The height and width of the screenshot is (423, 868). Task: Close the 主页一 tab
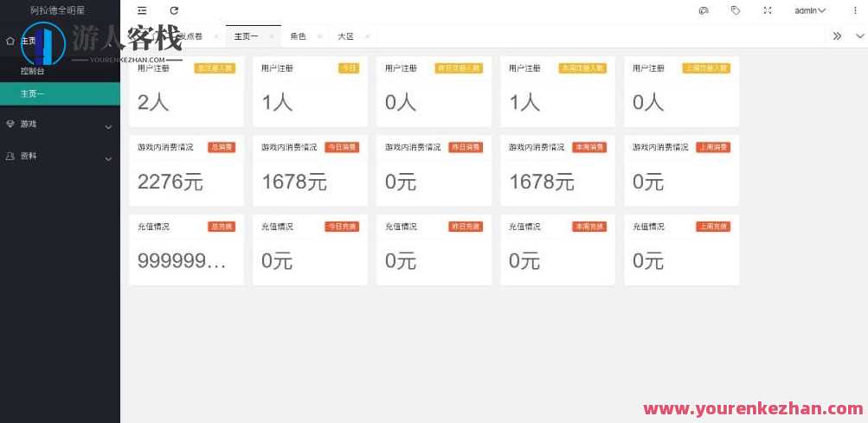click(x=272, y=36)
